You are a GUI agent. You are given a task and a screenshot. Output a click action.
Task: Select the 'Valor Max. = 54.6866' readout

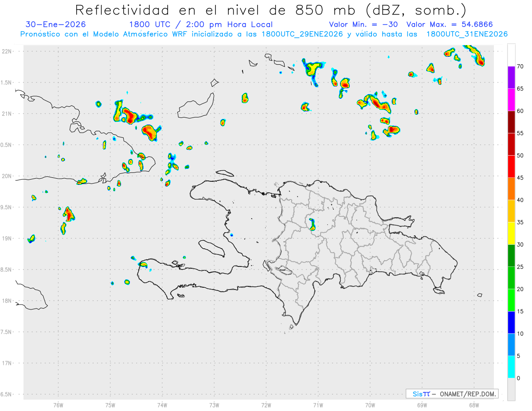(x=449, y=24)
